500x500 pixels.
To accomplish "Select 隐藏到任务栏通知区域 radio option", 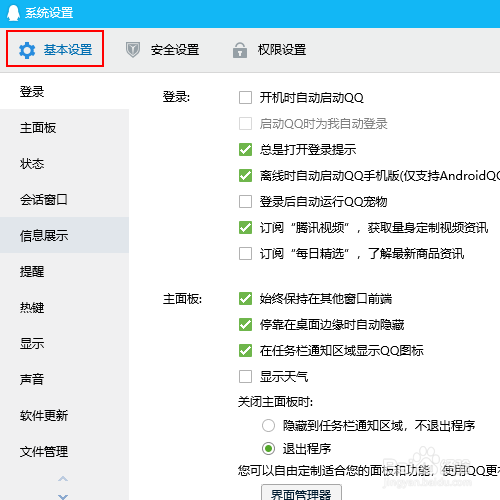I will 268,426.
